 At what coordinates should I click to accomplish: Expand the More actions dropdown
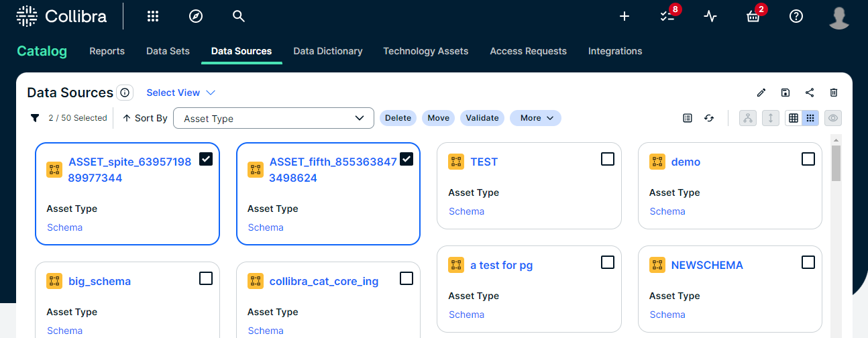[x=535, y=118]
